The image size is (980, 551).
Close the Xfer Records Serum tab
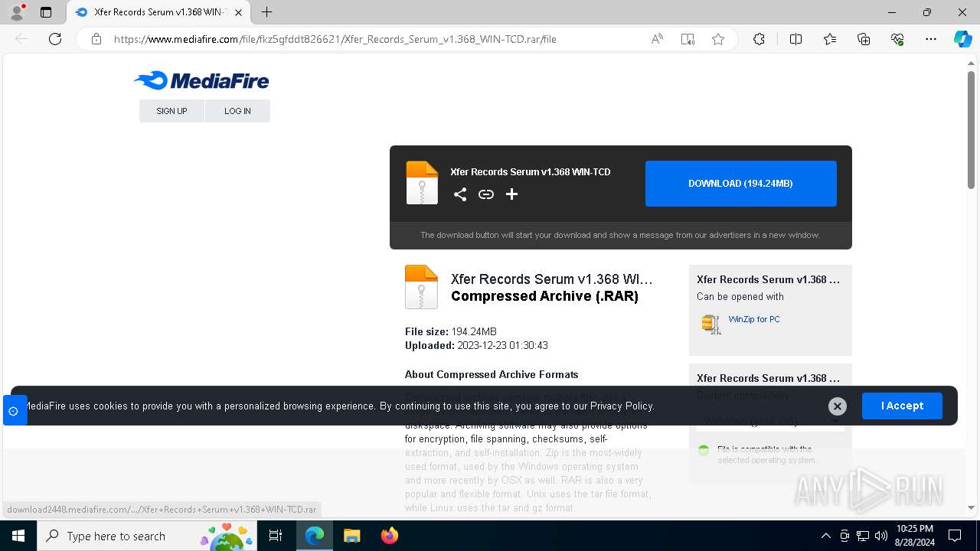coord(239,12)
